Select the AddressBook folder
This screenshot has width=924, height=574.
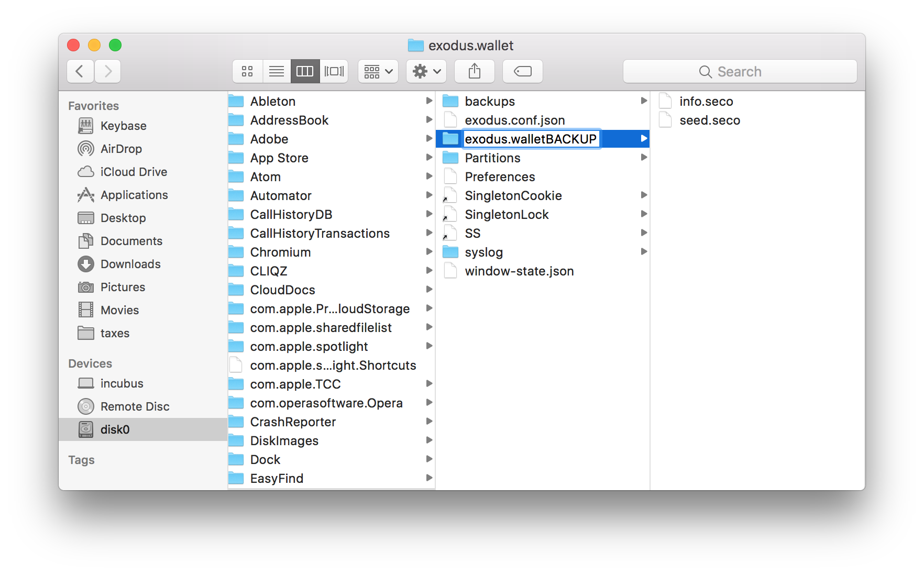331,120
